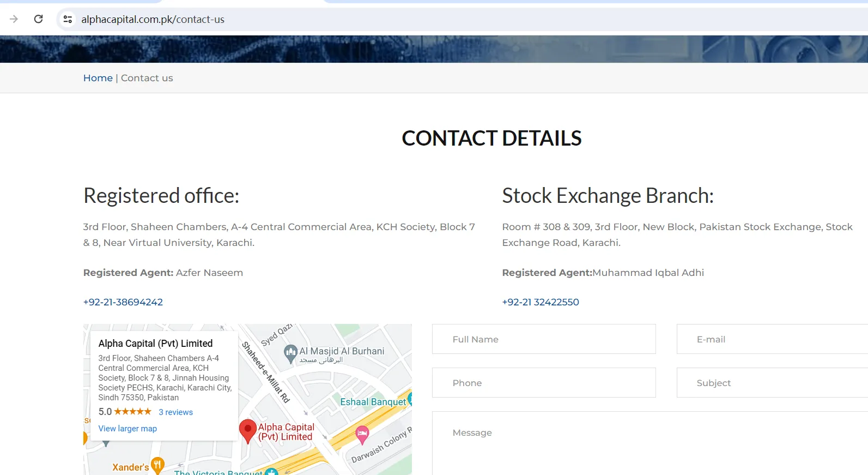The width and height of the screenshot is (868, 475).
Task: Call stock exchange branch number +92-21 32422550
Action: pos(541,302)
